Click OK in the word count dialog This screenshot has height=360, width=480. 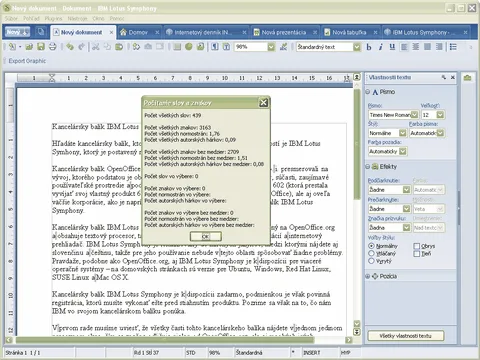(205, 236)
